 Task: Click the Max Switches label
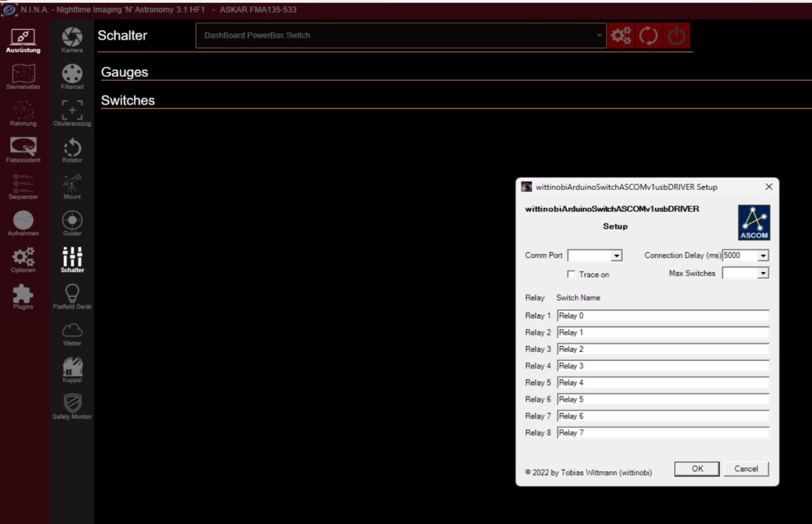[692, 273]
